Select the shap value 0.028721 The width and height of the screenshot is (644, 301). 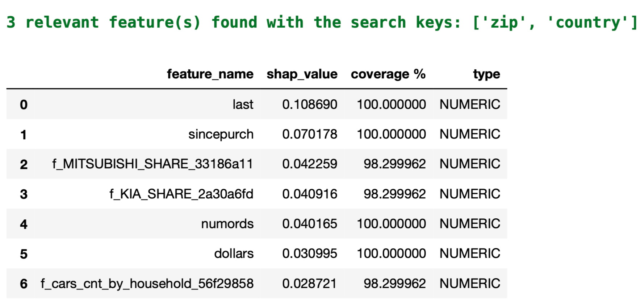point(309,284)
